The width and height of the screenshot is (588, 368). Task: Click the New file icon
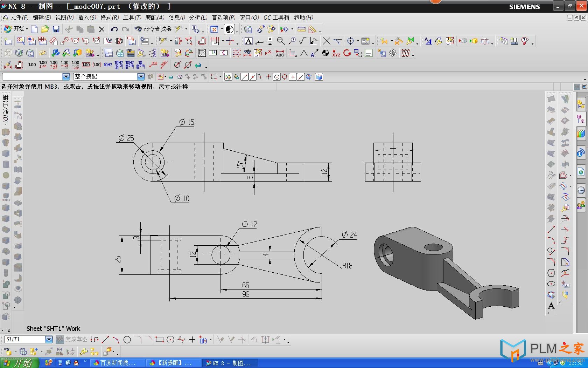tap(35, 29)
